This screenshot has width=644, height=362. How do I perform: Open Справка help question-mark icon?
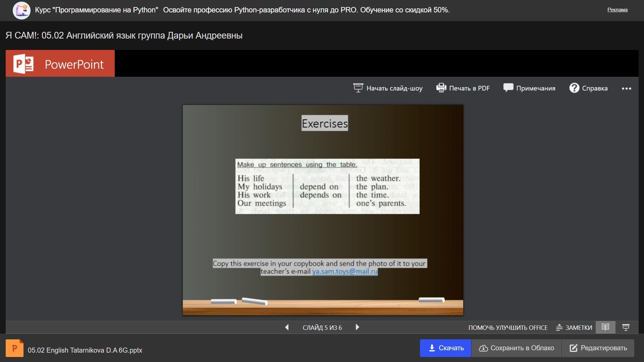(574, 88)
